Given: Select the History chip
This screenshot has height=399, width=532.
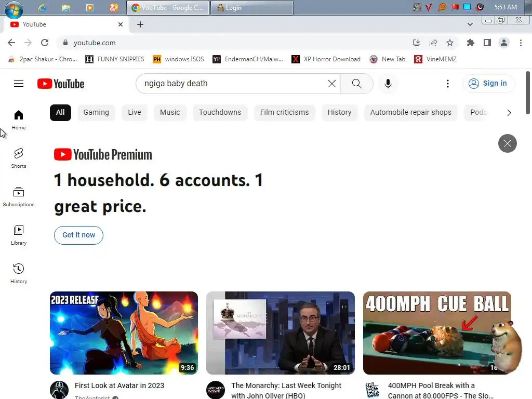Looking at the screenshot, I should point(339,112).
